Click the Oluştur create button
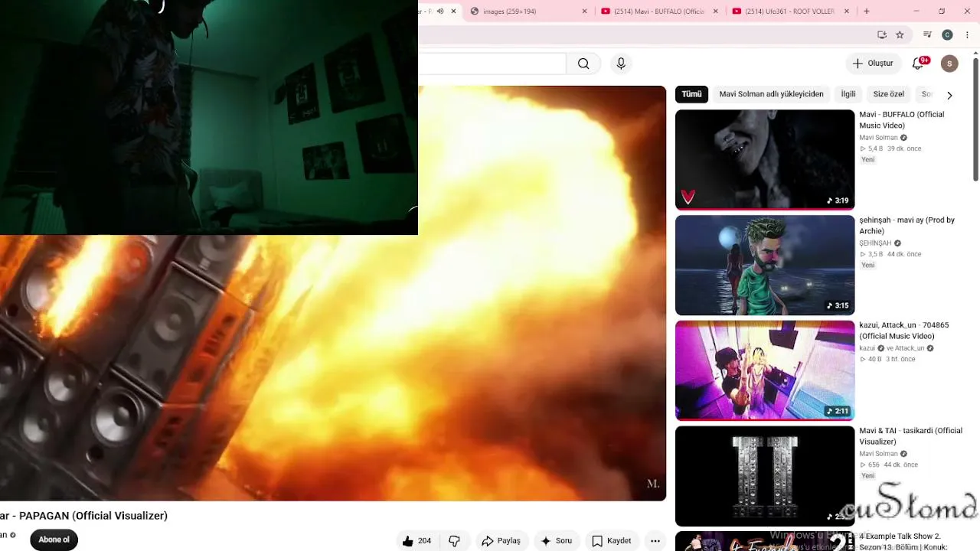 pos(873,64)
